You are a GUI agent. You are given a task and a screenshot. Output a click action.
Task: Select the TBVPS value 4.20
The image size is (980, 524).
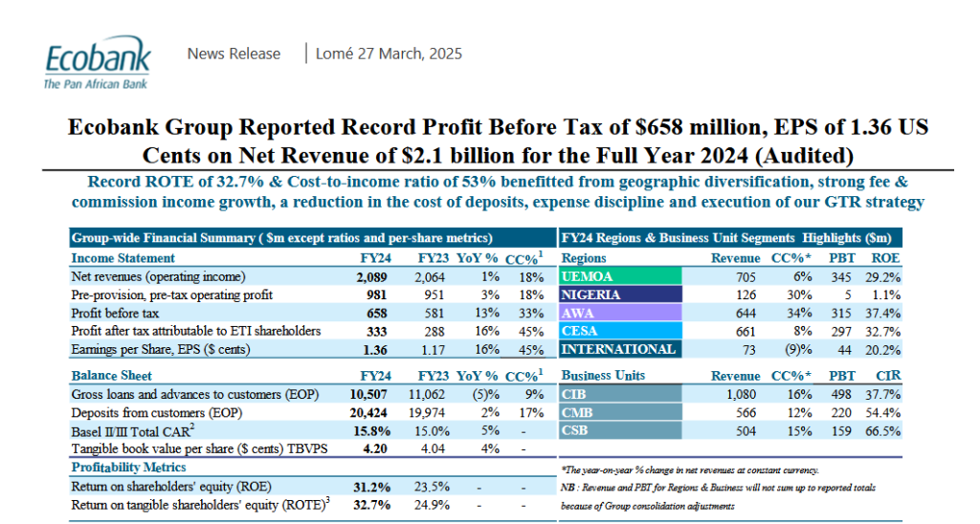pos(375,448)
